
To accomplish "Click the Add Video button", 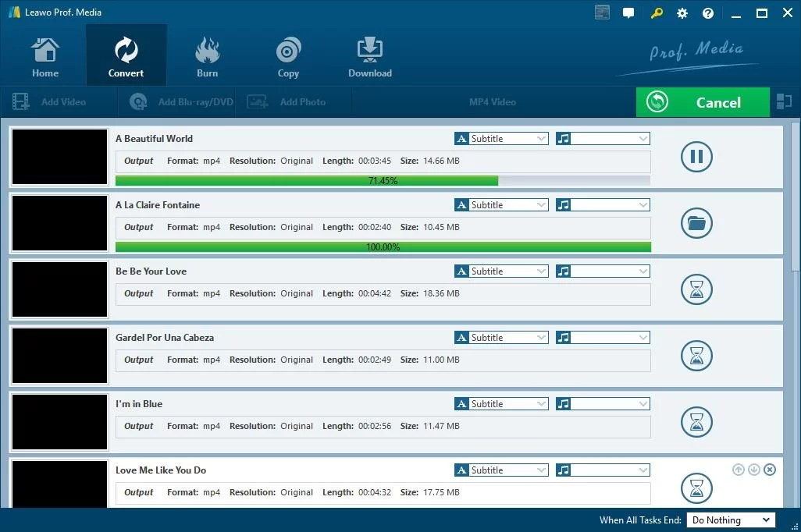I will pos(59,101).
